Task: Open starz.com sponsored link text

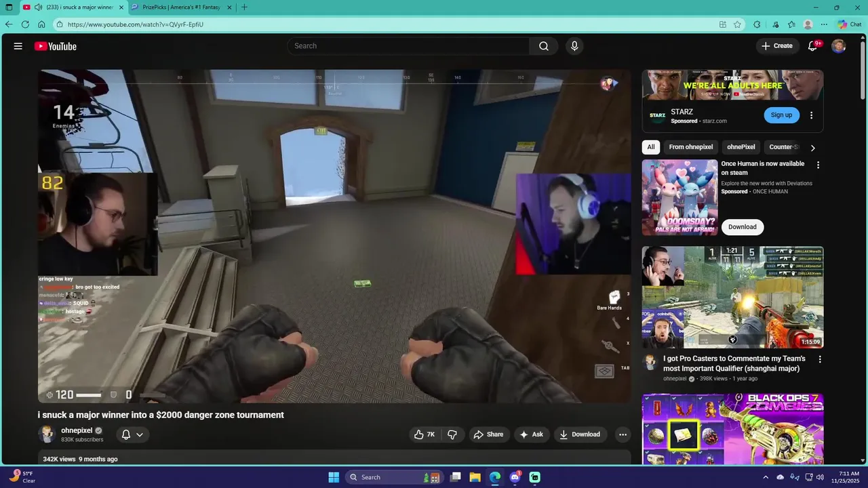Action: [715, 121]
